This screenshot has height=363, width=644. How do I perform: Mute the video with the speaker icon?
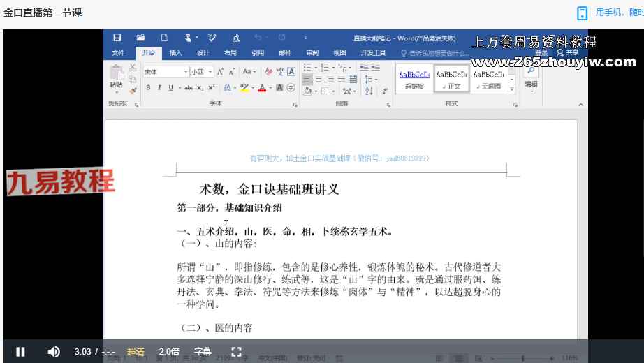pos(54,352)
